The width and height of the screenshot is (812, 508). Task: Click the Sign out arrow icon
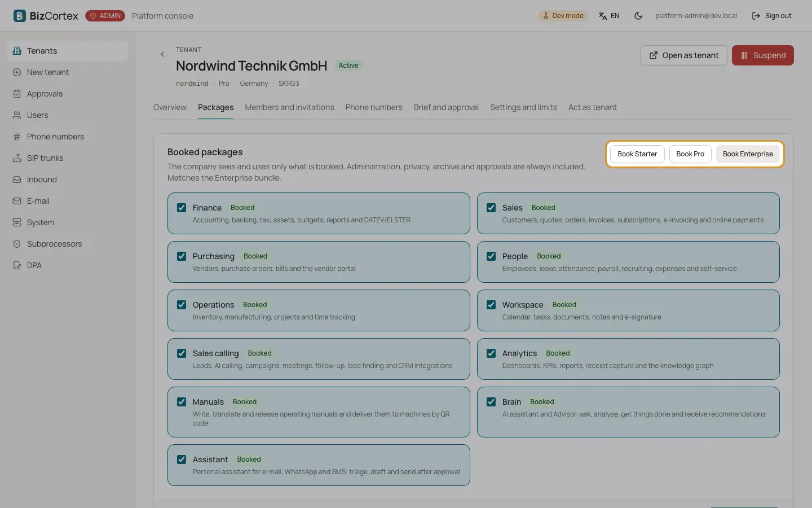[x=756, y=16]
